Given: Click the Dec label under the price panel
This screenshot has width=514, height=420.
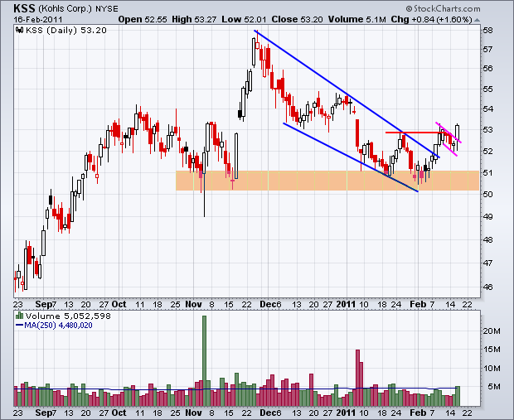Looking at the screenshot, I should click(267, 304).
